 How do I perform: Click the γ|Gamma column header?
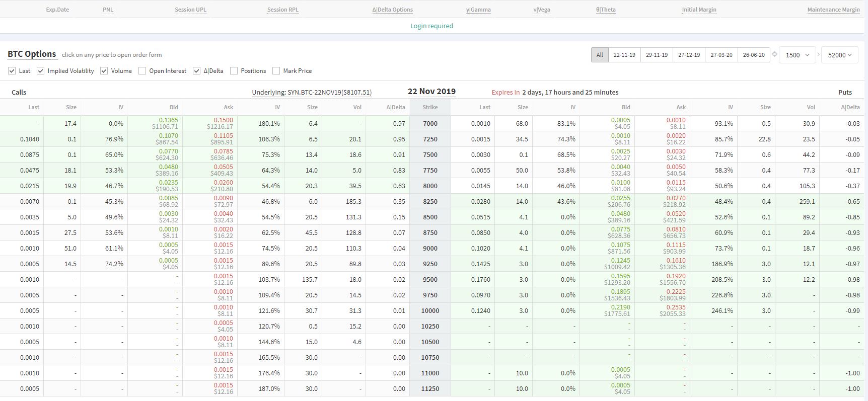[x=478, y=10]
